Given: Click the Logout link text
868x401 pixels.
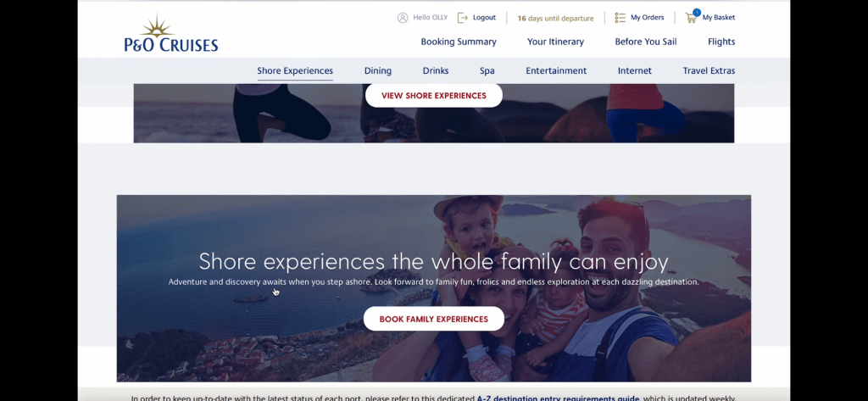Looking at the screenshot, I should tap(484, 18).
